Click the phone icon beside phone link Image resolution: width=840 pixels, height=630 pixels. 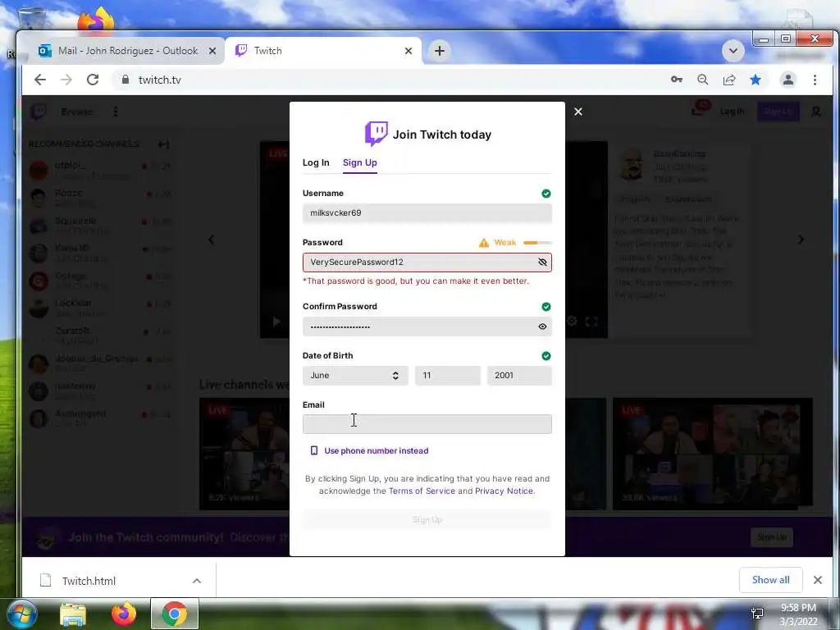314,450
